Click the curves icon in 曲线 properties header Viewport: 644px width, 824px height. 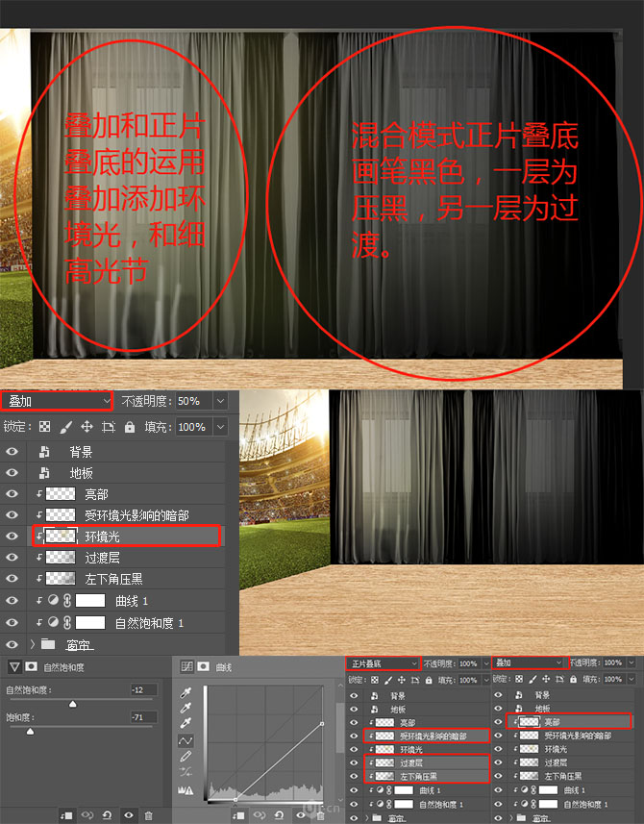pos(187,666)
